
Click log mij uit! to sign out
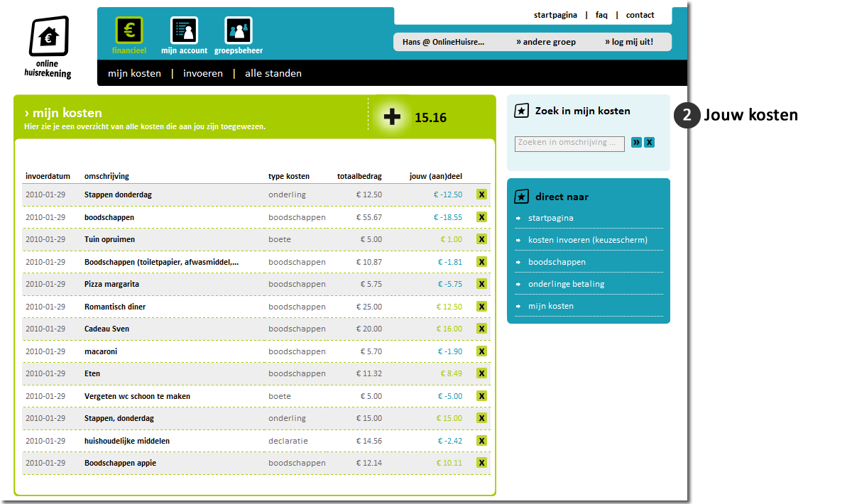click(628, 42)
